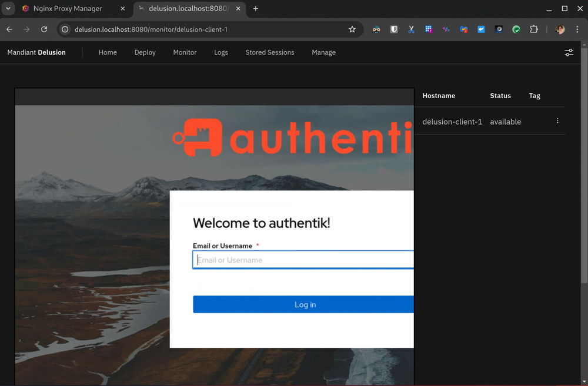
Task: Reload the current page
Action: click(x=44, y=29)
